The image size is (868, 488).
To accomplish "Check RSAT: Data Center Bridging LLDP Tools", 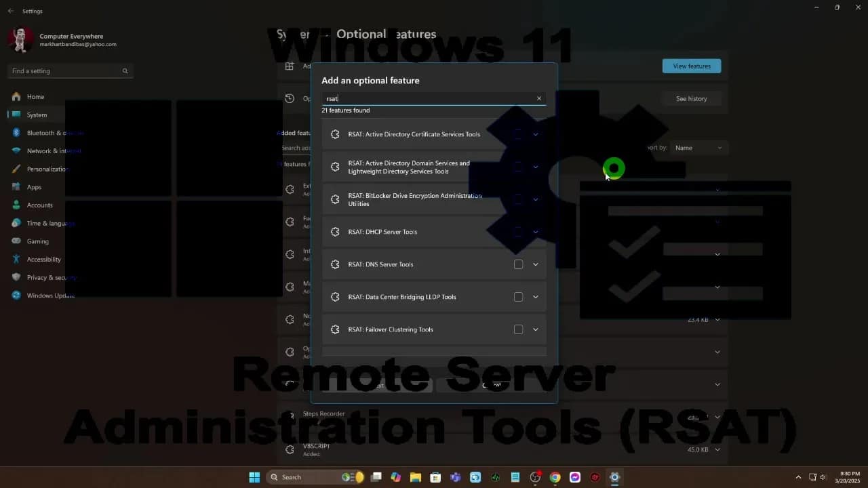I will [518, 297].
